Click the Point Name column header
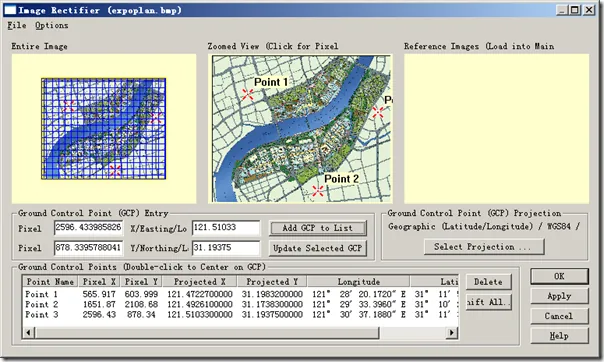 point(50,282)
